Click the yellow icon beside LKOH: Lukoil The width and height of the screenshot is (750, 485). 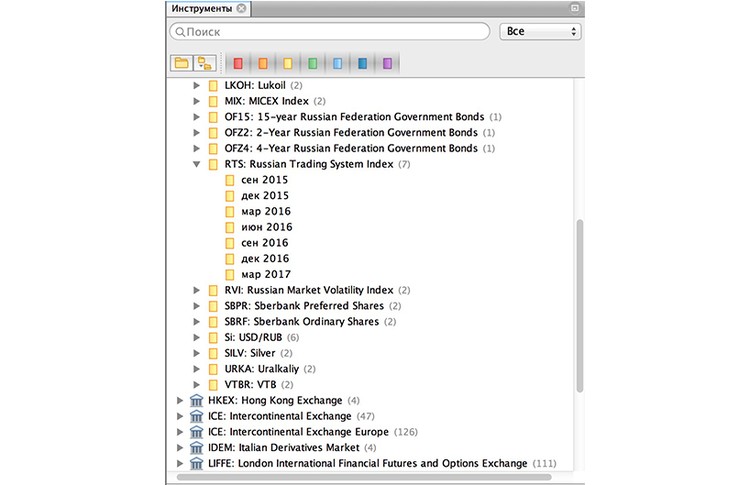coord(213,86)
